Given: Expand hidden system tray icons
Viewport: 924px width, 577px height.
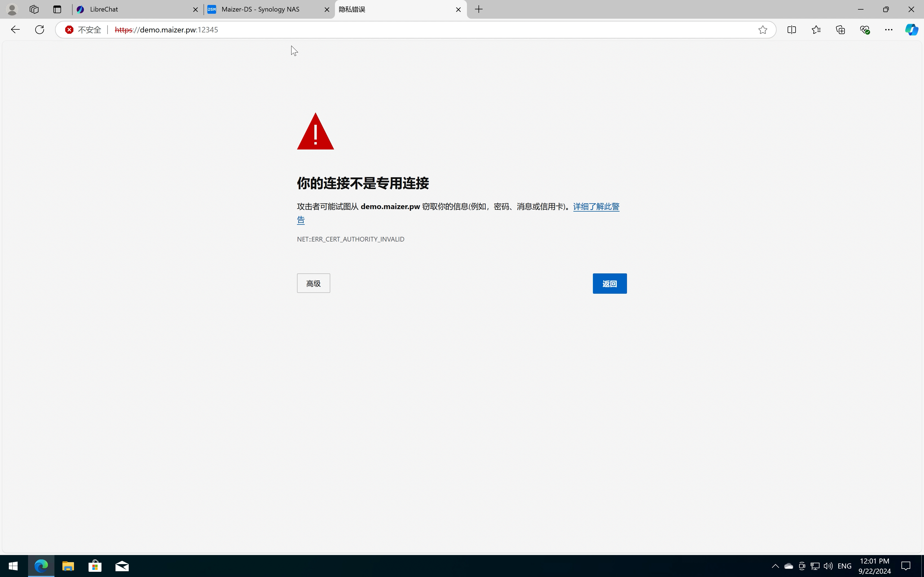Looking at the screenshot, I should tap(775, 566).
